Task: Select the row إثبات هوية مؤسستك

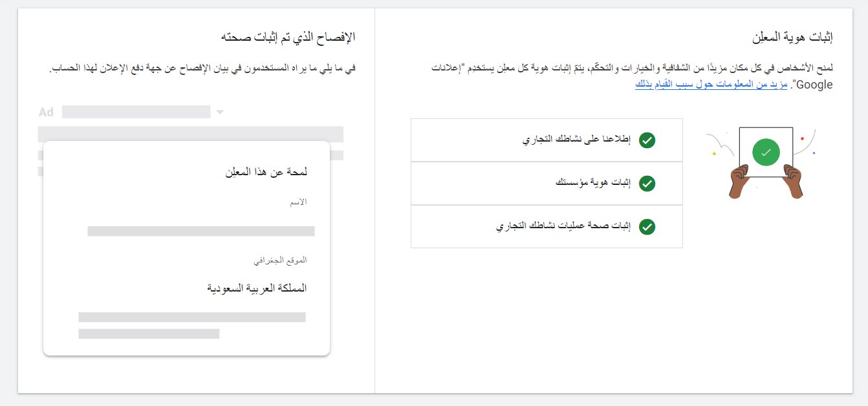Action: click(x=547, y=184)
